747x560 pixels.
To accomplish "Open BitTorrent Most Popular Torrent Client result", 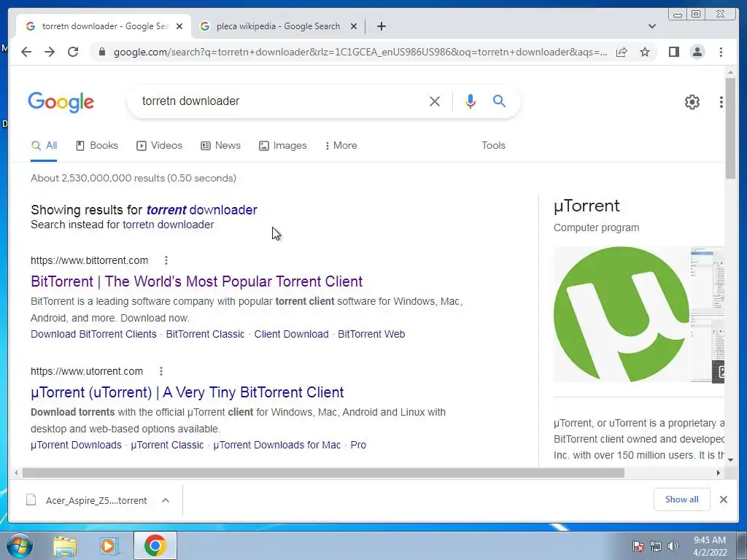I will click(x=196, y=281).
